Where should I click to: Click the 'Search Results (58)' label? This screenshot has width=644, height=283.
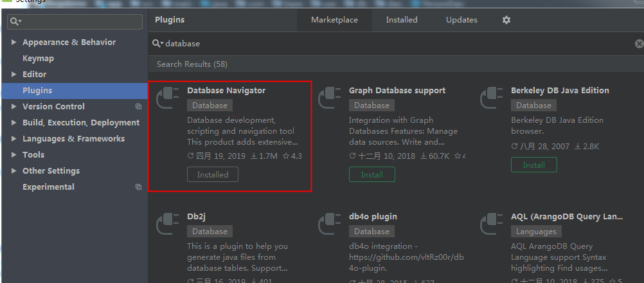click(192, 64)
